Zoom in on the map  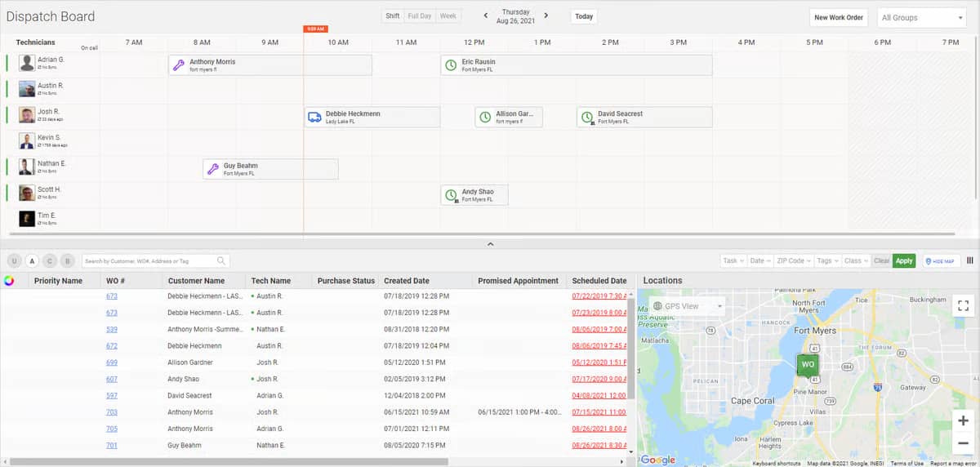pos(964,421)
